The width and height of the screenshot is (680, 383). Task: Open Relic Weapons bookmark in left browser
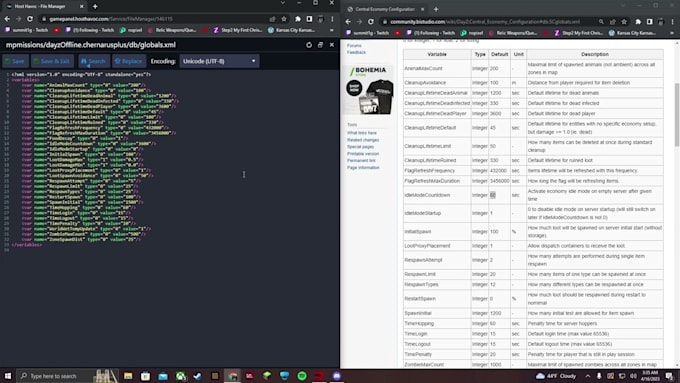coord(173,30)
